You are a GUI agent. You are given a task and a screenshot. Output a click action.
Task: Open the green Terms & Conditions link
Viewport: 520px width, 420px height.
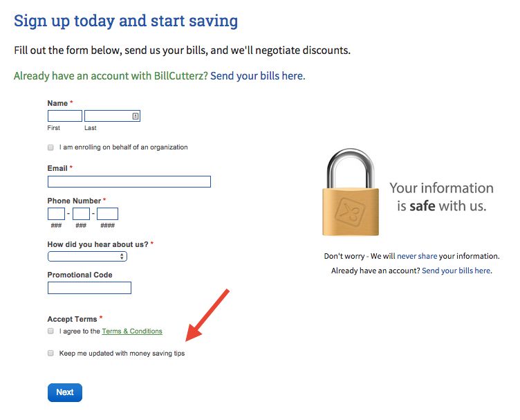click(x=132, y=331)
